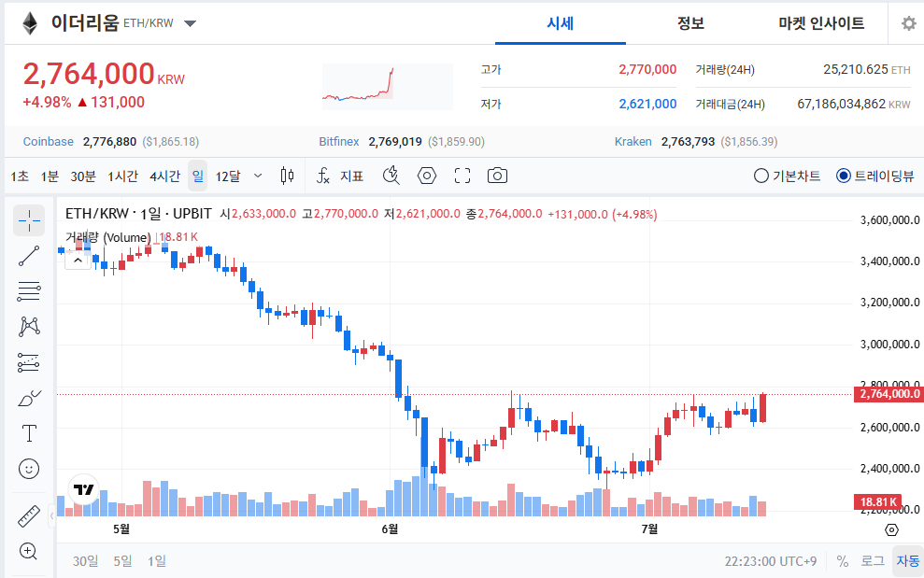The image size is (924, 578).
Task: Select the horizontal lines fib tool
Action: click(x=29, y=291)
